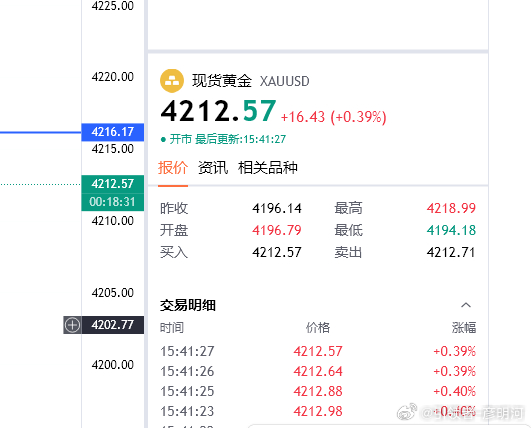Click the blue 4216.17 price label
This screenshot has width=531, height=428.
[x=112, y=132]
